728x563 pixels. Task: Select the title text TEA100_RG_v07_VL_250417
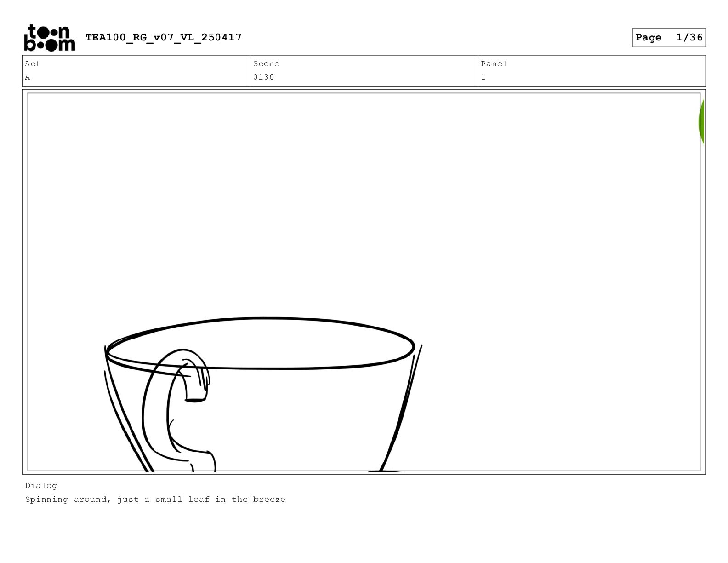(x=164, y=37)
